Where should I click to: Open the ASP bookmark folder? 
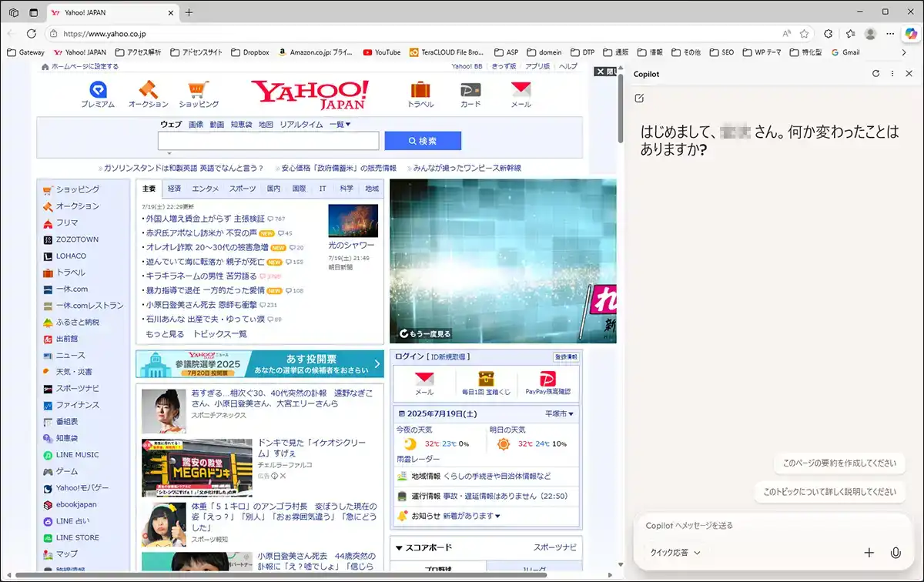tap(506, 52)
